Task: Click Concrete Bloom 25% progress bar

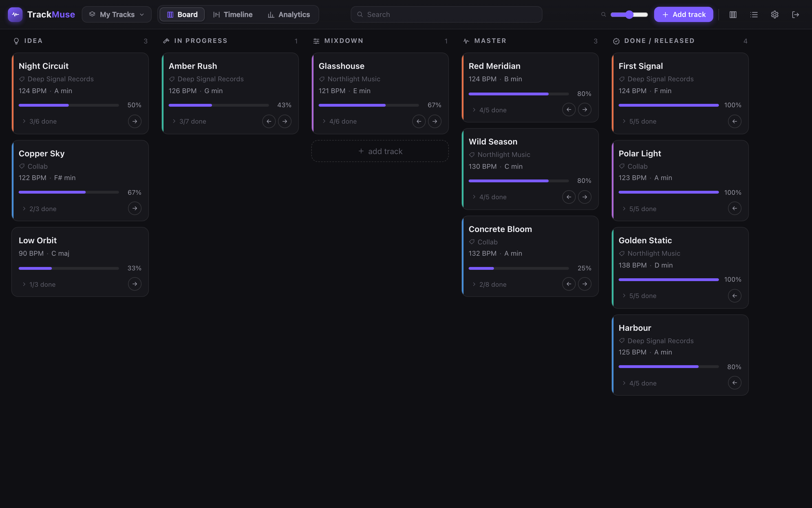Action: point(518,268)
